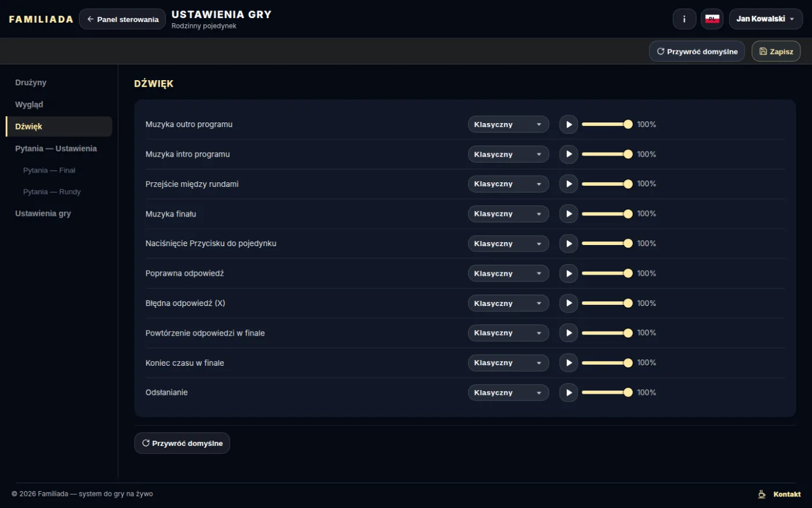This screenshot has width=812, height=508.
Task: Open Błędna odpowiedź (X) style dropdown
Action: click(x=508, y=303)
